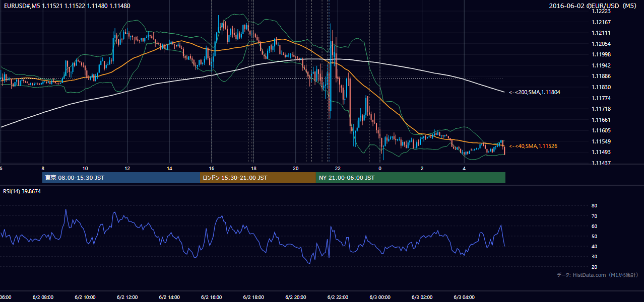
Task: Click the 40,SMA,1.11526 indicator label
Action: pos(533,146)
